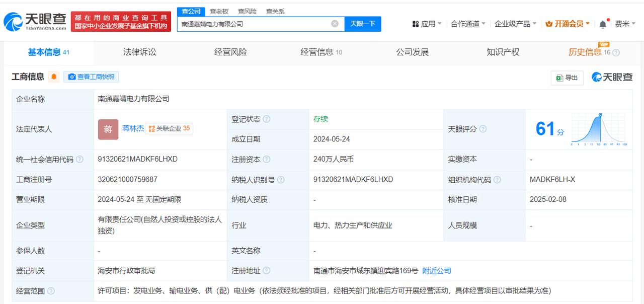Open the 开通会员 dropdown
The image size is (644, 304).
568,24
